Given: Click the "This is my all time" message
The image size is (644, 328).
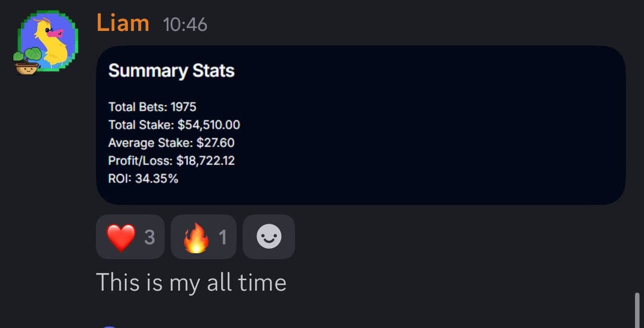Looking at the screenshot, I should [191, 282].
